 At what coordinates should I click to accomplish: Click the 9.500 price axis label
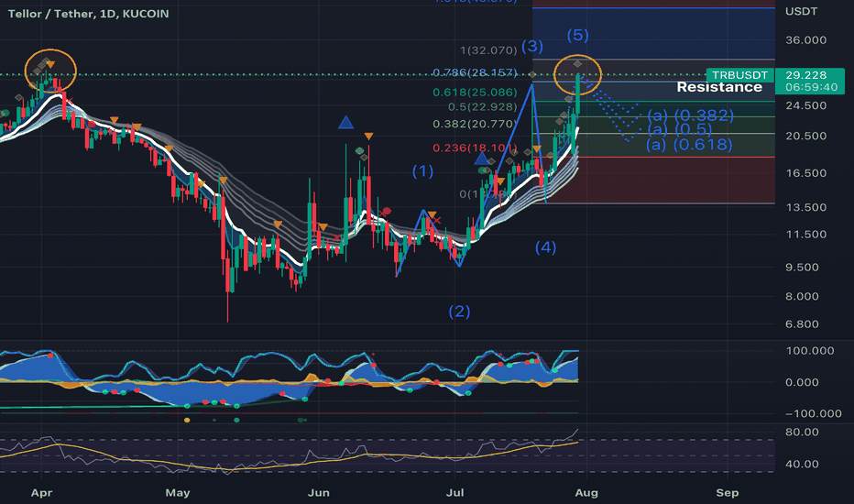click(x=802, y=268)
